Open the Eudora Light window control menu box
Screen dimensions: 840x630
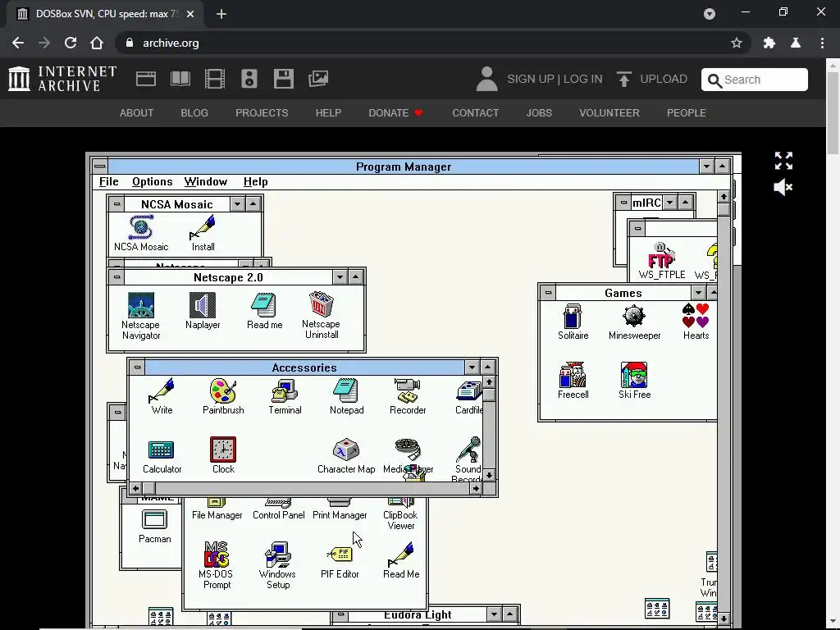(x=340, y=614)
